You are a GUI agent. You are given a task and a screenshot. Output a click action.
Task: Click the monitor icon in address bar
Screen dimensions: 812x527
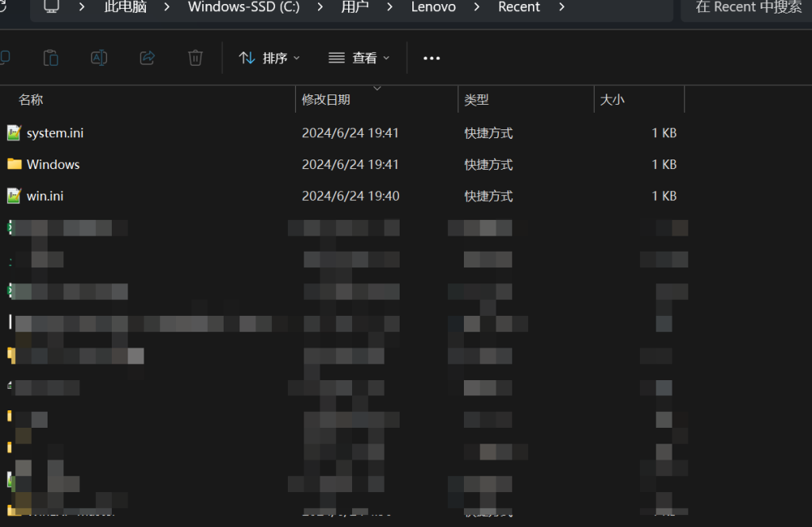[x=52, y=7]
